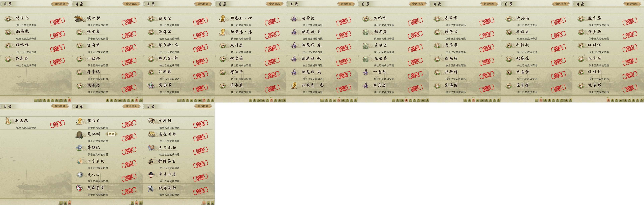Click the 绝世 badge beside 兔江湖
Image resolution: width=644 pixels, height=205 pixels.
[x=111, y=134]
